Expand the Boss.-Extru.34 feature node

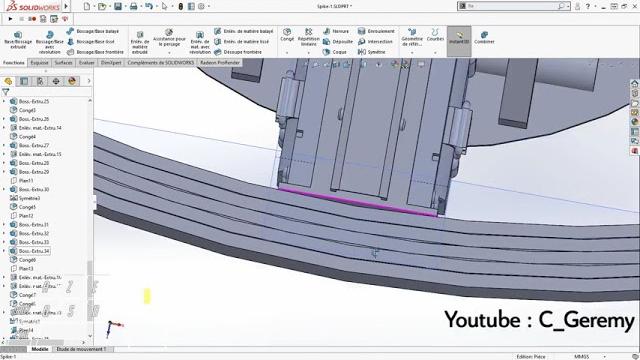coord(4,251)
